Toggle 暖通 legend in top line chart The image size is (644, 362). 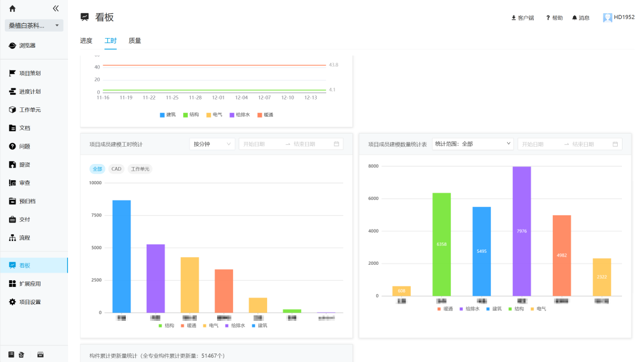pos(265,115)
